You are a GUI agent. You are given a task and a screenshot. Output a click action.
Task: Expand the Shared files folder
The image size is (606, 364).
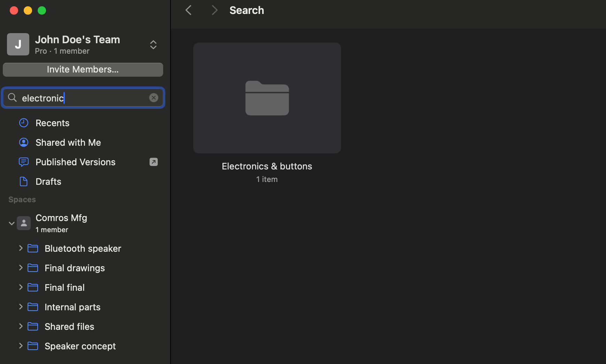coord(21,326)
